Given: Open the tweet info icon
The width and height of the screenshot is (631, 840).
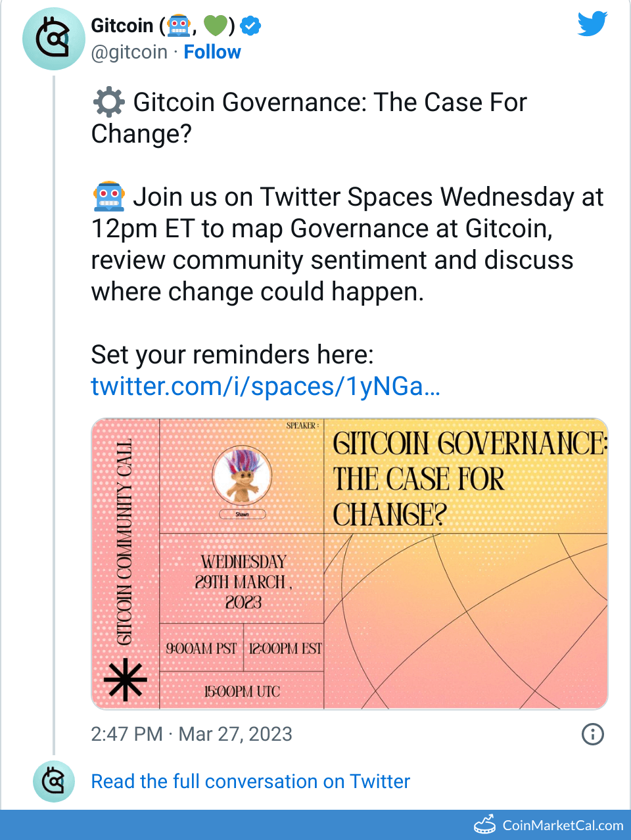Looking at the screenshot, I should click(592, 734).
